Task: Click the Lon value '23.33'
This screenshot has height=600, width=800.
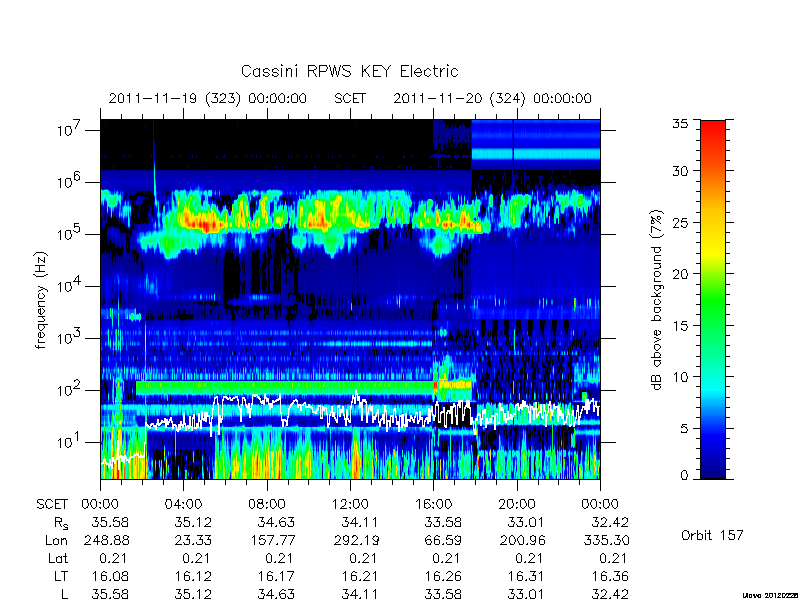Action: (x=193, y=540)
